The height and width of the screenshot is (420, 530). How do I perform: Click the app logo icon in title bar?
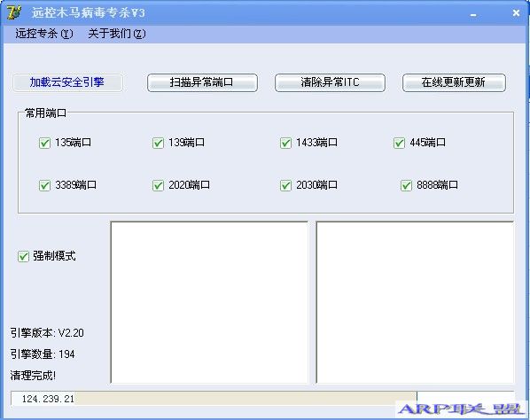[14, 12]
